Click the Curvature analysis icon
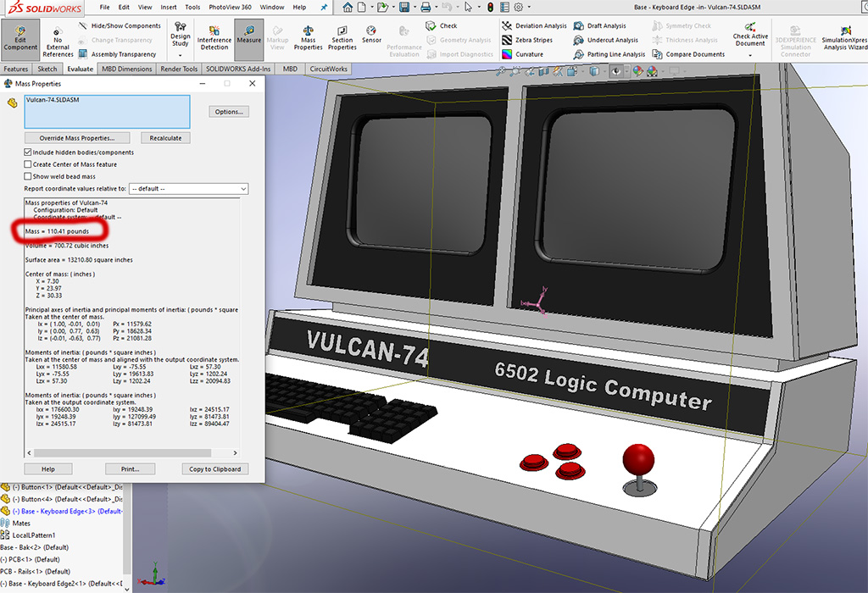The height and width of the screenshot is (593, 868). point(522,54)
